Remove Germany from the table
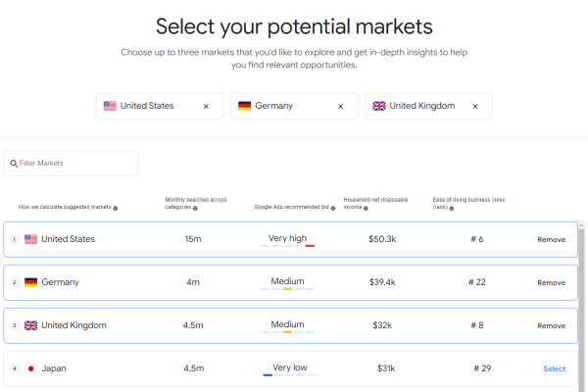Viewport: 588px width, 392px height. click(x=551, y=282)
